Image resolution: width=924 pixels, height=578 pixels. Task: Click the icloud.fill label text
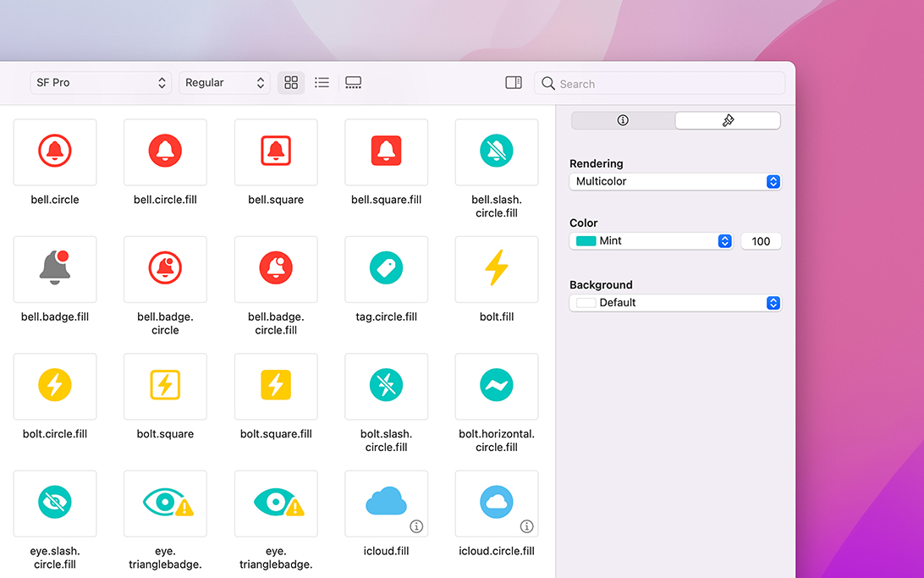tap(386, 552)
